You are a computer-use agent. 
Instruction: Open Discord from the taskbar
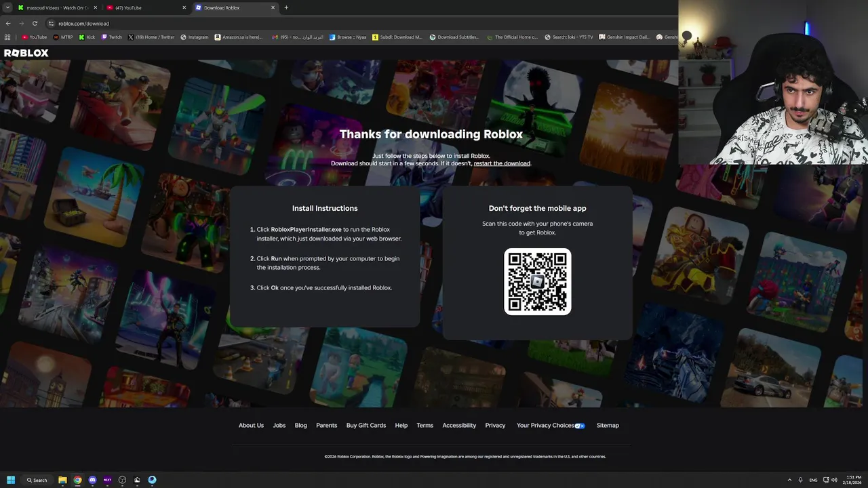[92, 480]
